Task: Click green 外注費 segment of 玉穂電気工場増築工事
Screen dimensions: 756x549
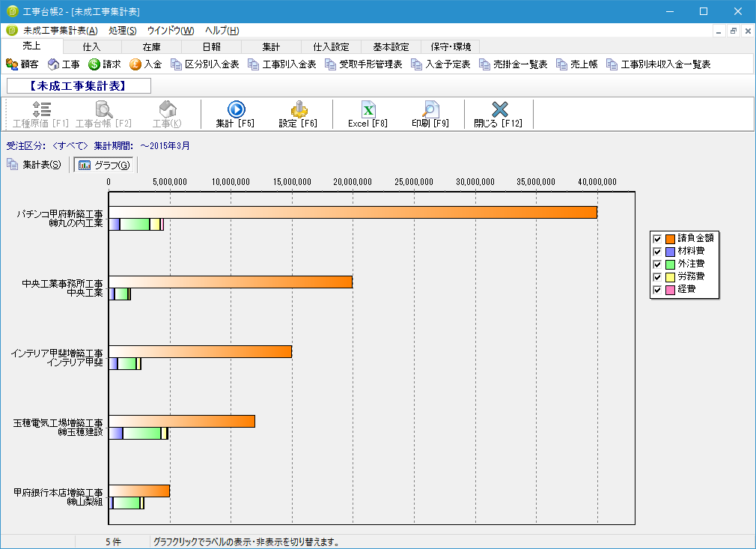Action: [x=141, y=433]
